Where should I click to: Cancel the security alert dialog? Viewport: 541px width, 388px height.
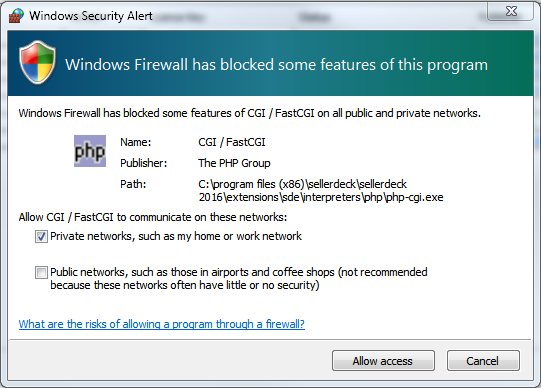[x=483, y=361]
